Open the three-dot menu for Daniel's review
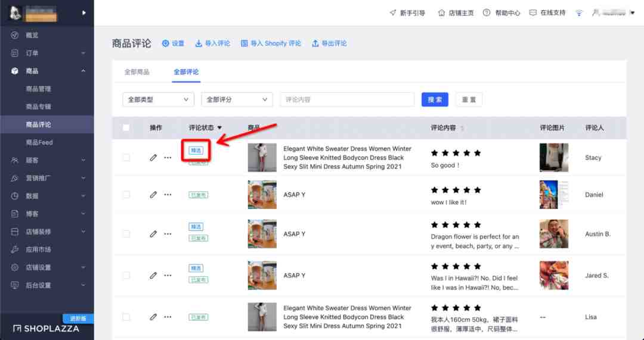 (x=168, y=195)
